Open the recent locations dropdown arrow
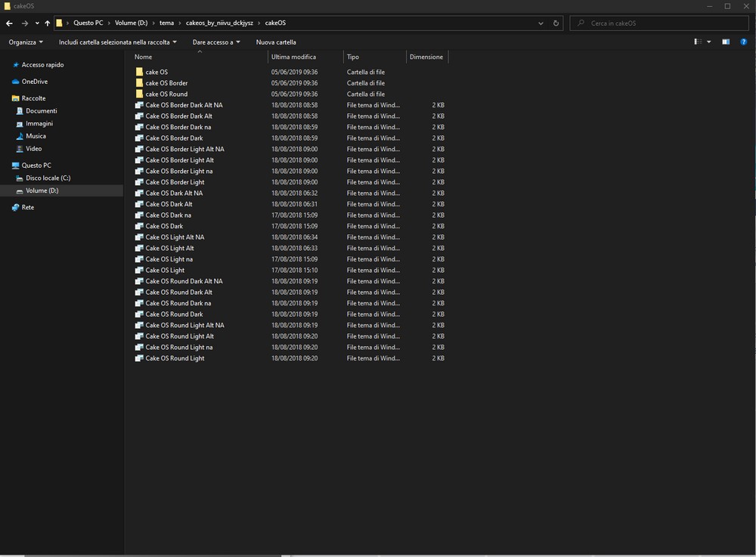The image size is (756, 557). (x=37, y=23)
